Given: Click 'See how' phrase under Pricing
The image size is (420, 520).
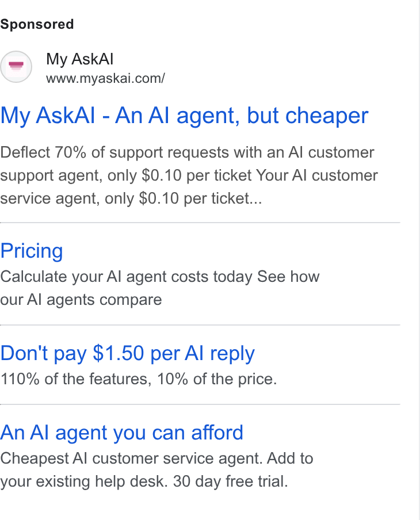Looking at the screenshot, I should [288, 277].
